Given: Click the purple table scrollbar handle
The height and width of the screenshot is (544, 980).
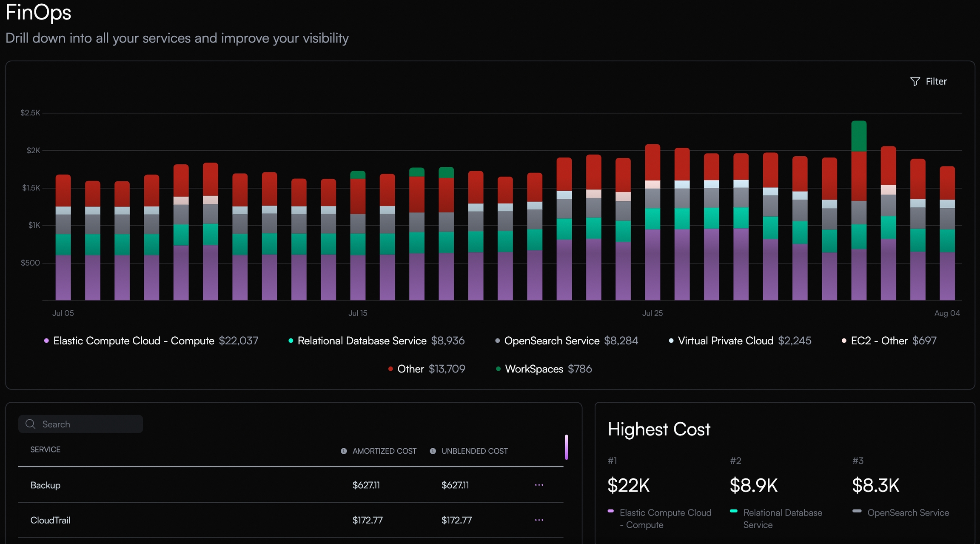Looking at the screenshot, I should tap(566, 447).
